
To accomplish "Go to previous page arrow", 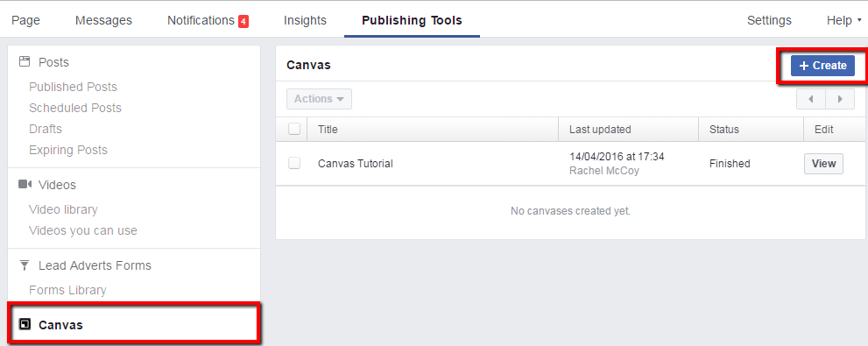I will pyautogui.click(x=810, y=99).
